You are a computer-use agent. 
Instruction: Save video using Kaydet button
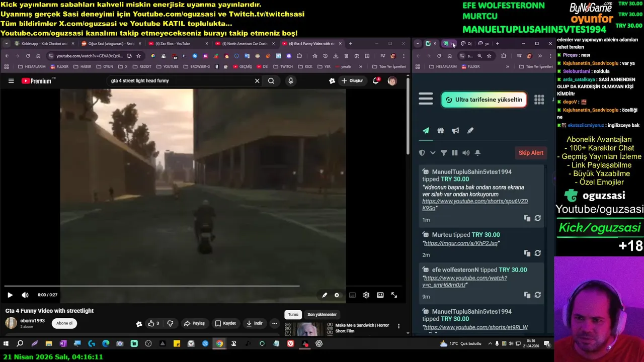point(225,323)
